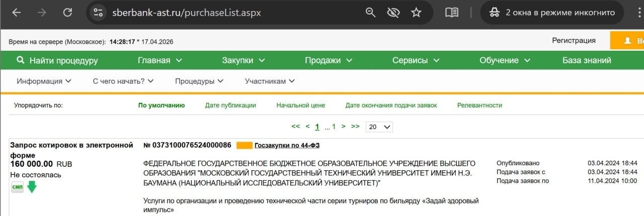The height and width of the screenshot is (216, 644).
Task: Open the zoom magnifier icon in address bar
Action: [x=371, y=13]
